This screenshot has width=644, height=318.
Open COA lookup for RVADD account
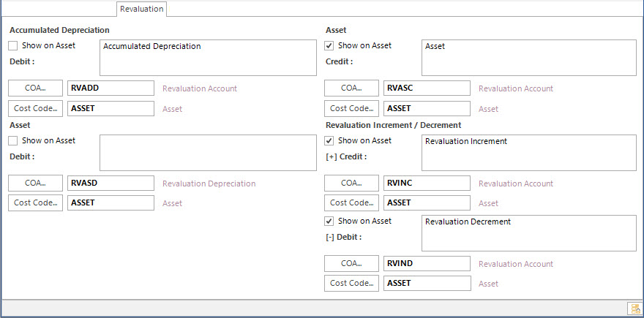(x=35, y=88)
